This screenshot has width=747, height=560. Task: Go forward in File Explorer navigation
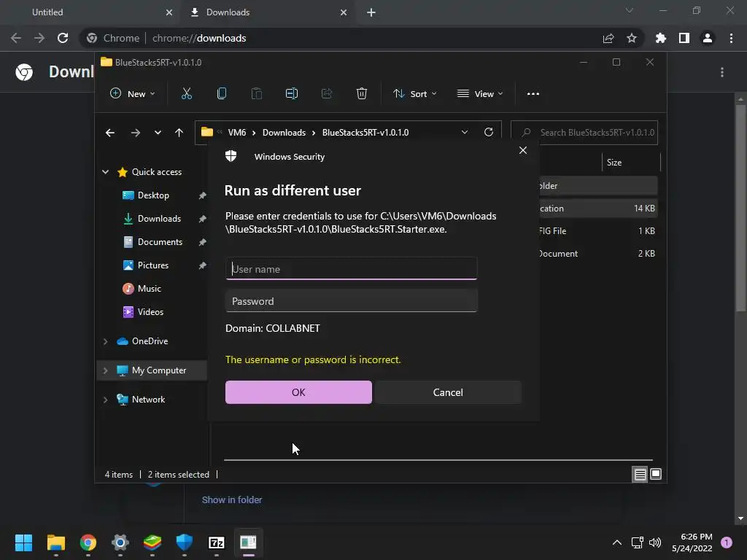pos(136,133)
